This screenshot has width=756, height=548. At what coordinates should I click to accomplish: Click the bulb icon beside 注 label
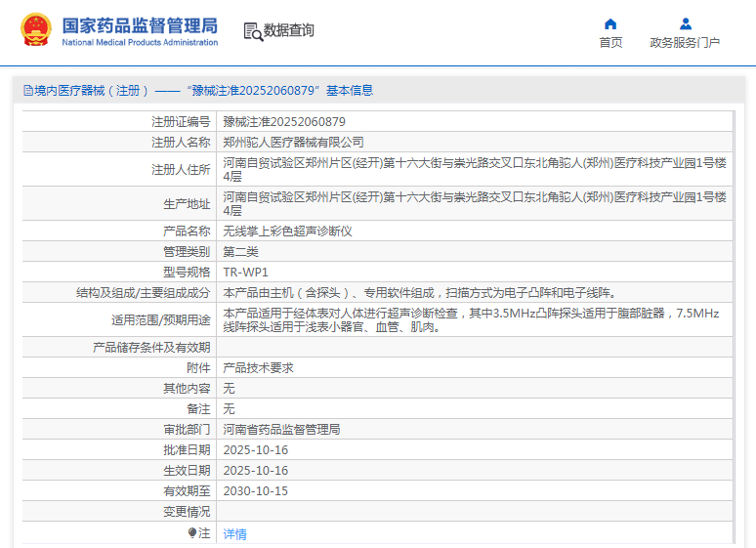click(x=192, y=533)
